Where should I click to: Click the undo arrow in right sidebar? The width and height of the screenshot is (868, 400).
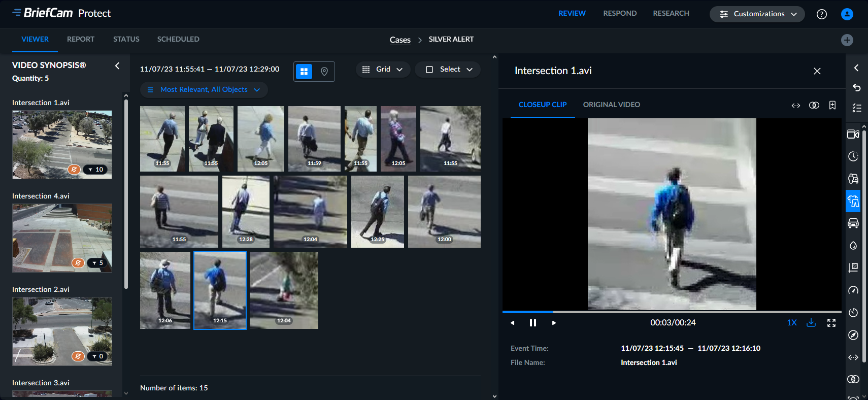[x=856, y=87]
